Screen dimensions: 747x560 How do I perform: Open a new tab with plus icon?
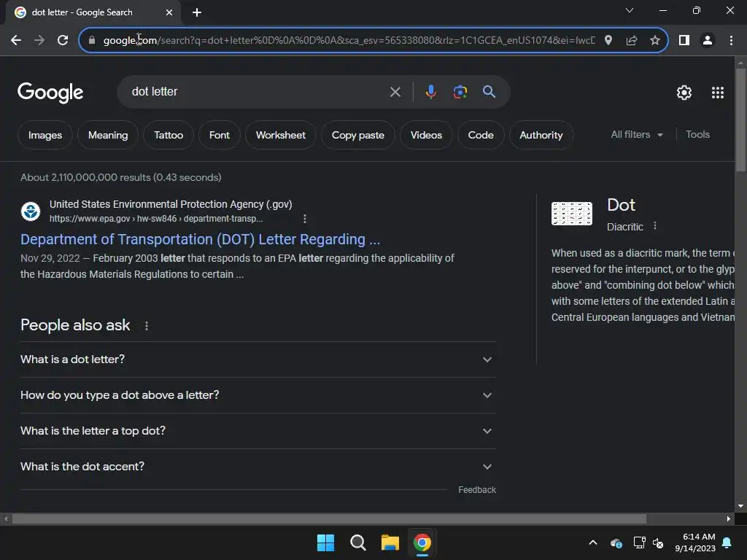pos(197,12)
